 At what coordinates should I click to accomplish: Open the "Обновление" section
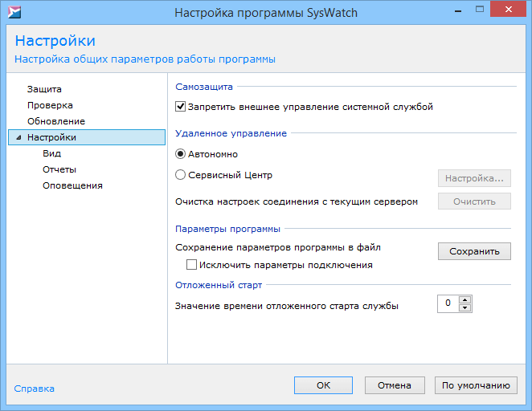click(x=55, y=121)
